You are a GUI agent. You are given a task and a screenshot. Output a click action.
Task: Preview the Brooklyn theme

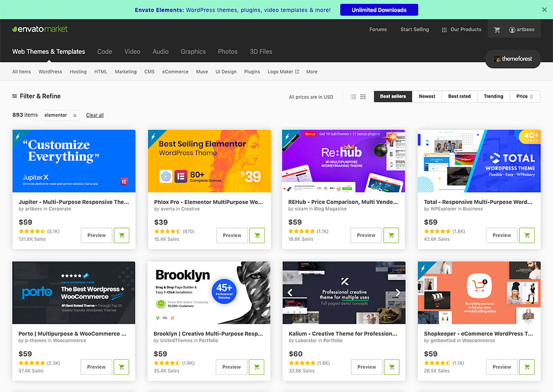click(231, 367)
